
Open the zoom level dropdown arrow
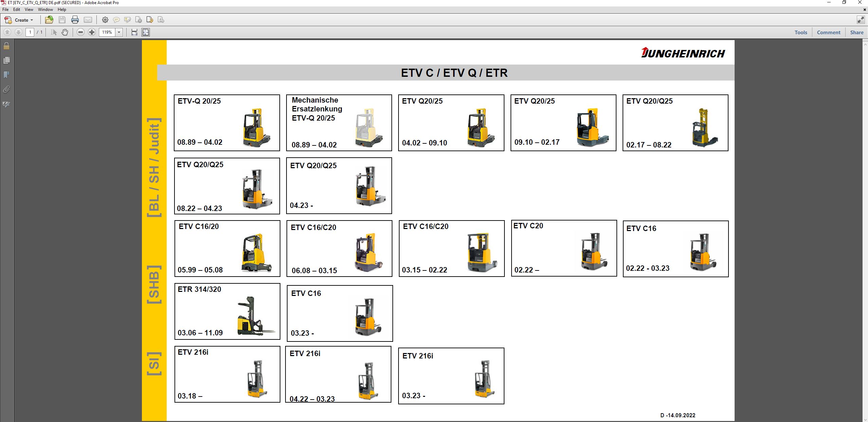[119, 32]
